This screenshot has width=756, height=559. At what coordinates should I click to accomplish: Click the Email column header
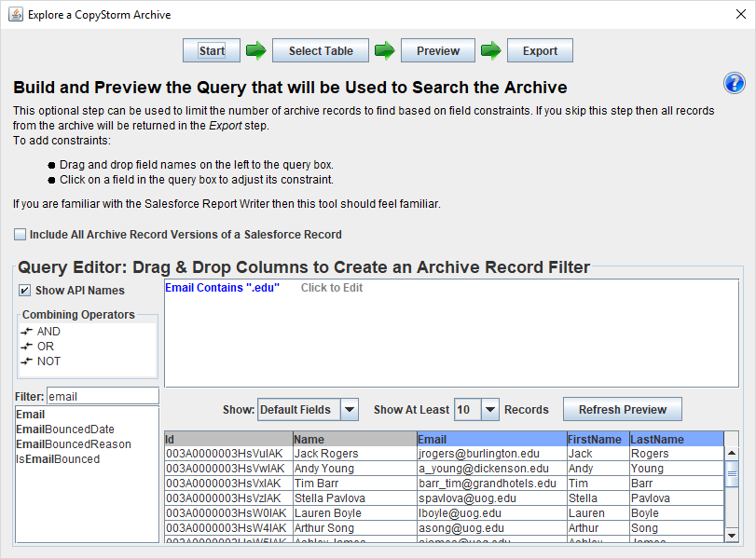[492, 439]
